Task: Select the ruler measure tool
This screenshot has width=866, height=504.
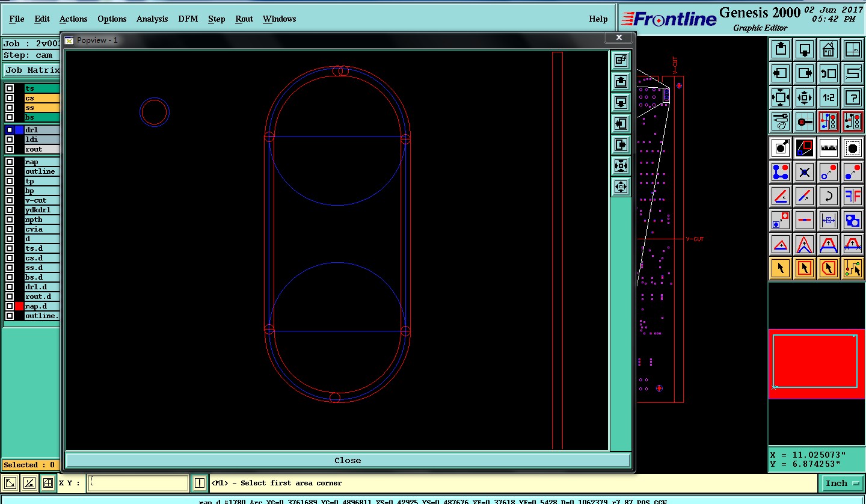Action: 829,147
